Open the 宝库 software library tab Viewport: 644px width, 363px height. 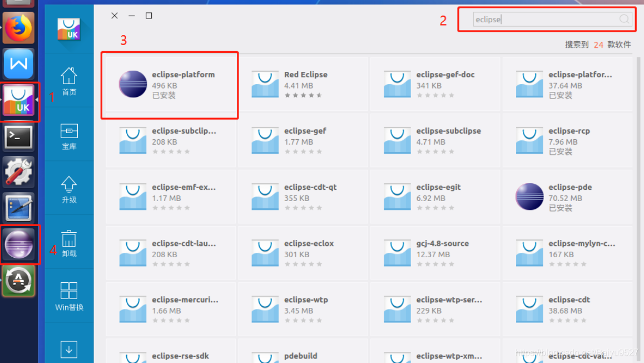[x=69, y=136]
